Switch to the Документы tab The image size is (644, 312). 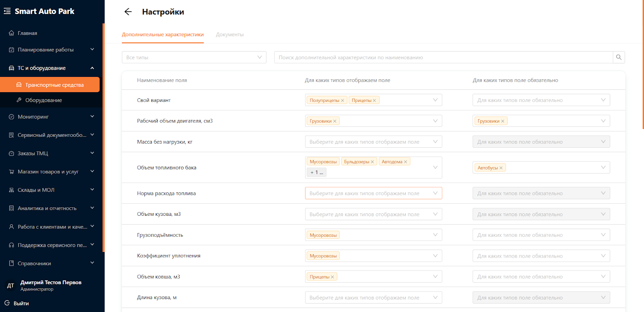[229, 35]
